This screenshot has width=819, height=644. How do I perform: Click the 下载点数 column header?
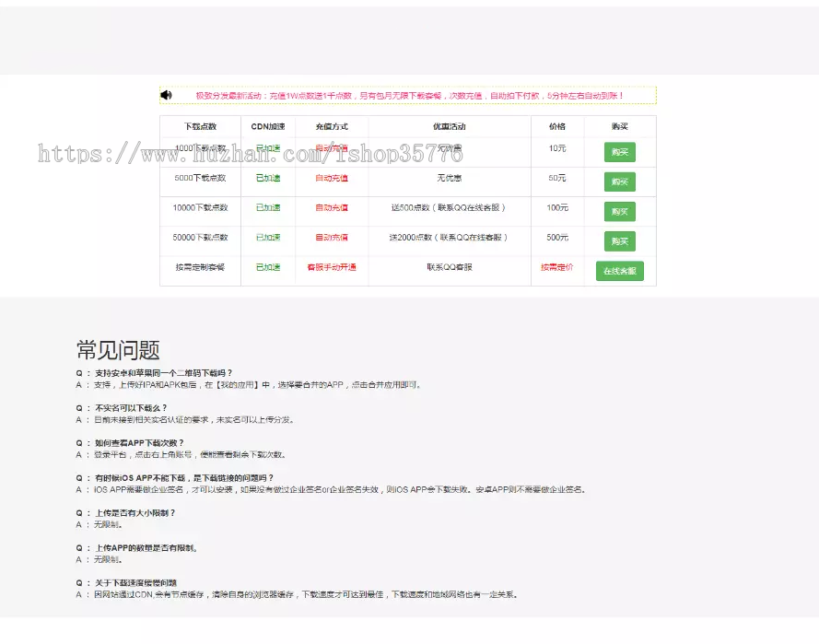tap(200, 126)
